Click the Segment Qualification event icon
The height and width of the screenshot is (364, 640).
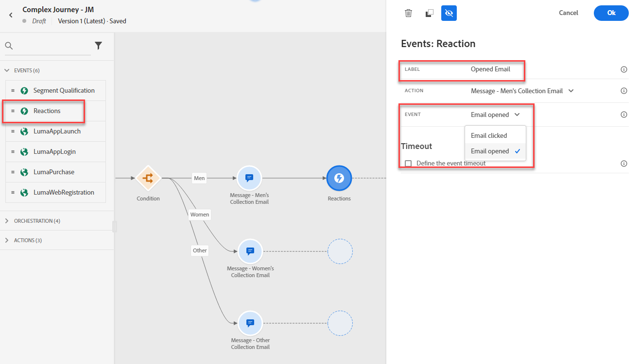click(24, 91)
